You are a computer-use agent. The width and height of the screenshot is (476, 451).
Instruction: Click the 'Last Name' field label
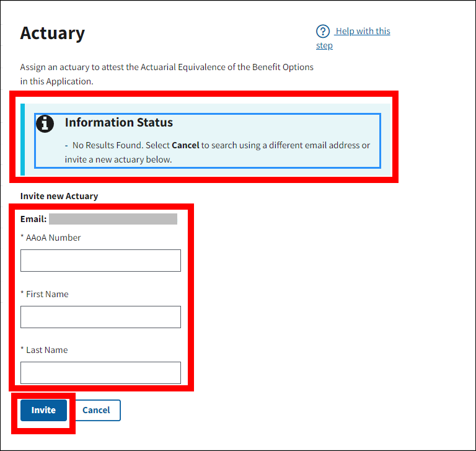[47, 350]
